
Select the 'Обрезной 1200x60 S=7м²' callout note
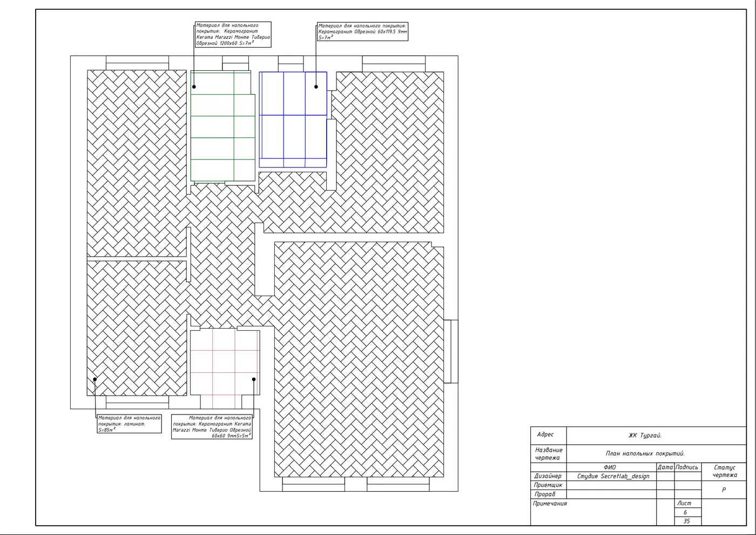coord(233,34)
